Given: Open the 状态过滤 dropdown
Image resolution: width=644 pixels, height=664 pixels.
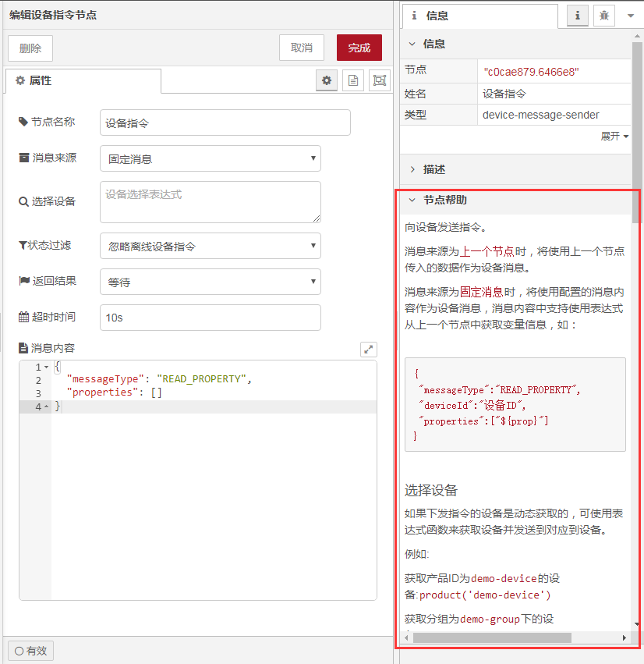Looking at the screenshot, I should 210,246.
